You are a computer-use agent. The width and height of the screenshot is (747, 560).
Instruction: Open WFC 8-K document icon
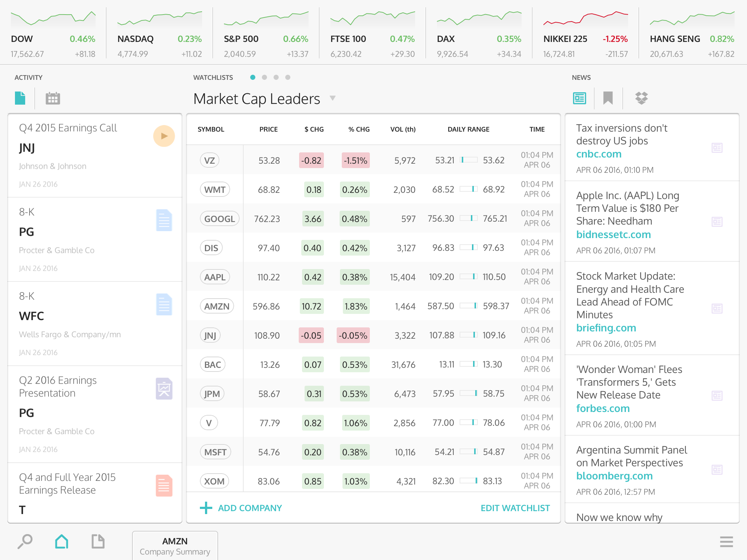tap(164, 304)
